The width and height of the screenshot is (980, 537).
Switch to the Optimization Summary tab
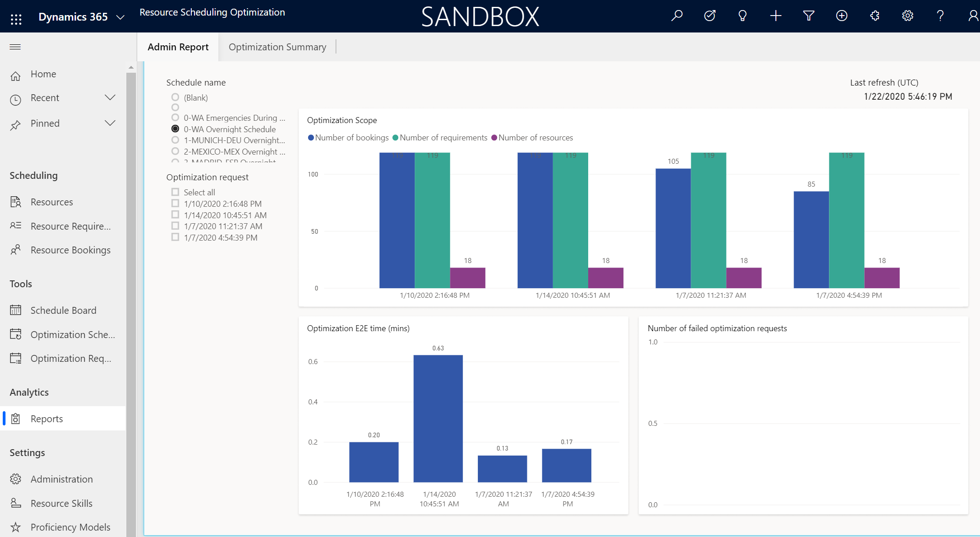276,46
